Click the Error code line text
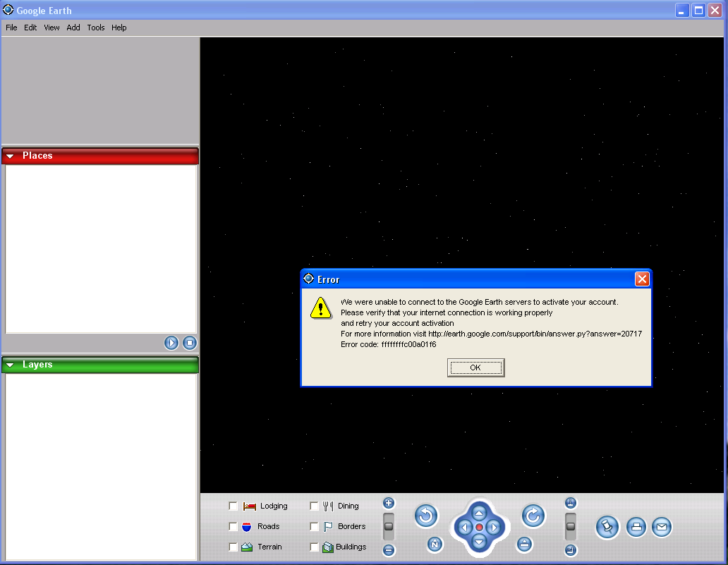Viewport: 728px width, 565px height. (389, 344)
